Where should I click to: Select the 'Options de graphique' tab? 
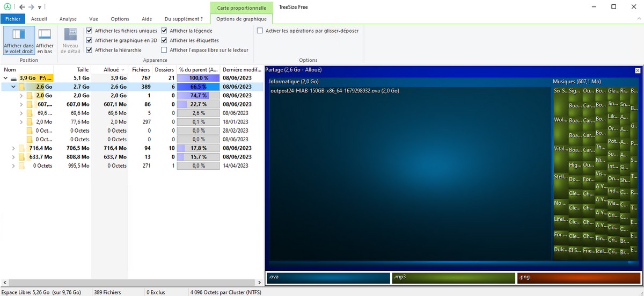(241, 19)
